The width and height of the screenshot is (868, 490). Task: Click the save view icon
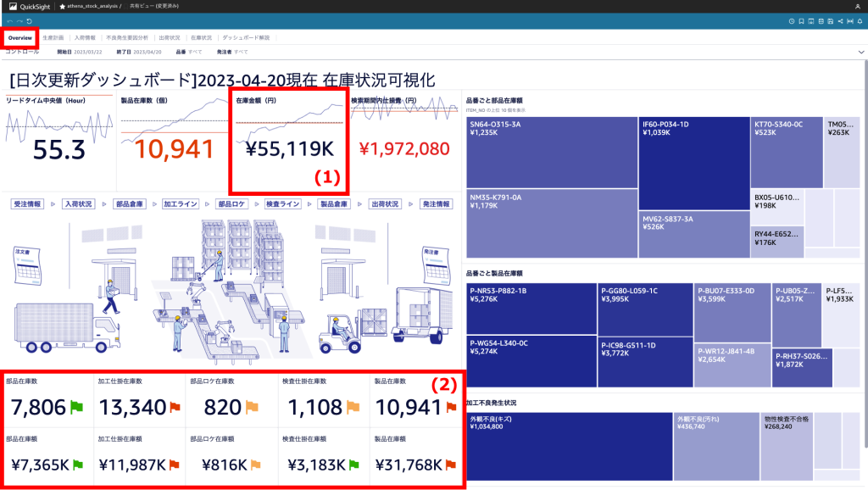(x=831, y=21)
